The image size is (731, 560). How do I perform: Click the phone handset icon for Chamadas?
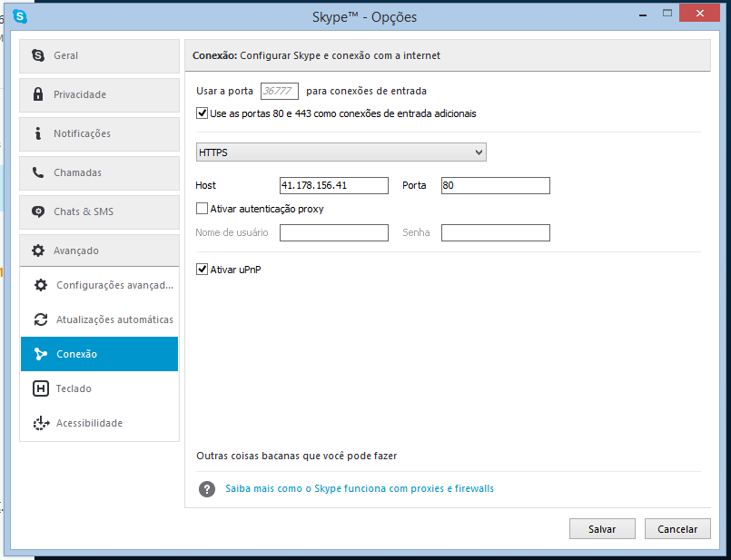pos(38,172)
